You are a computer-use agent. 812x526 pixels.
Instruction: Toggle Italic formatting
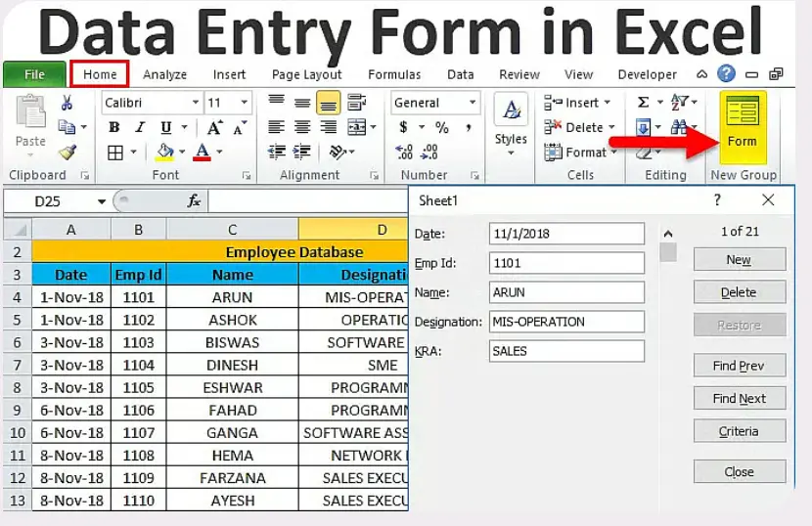pos(140,127)
